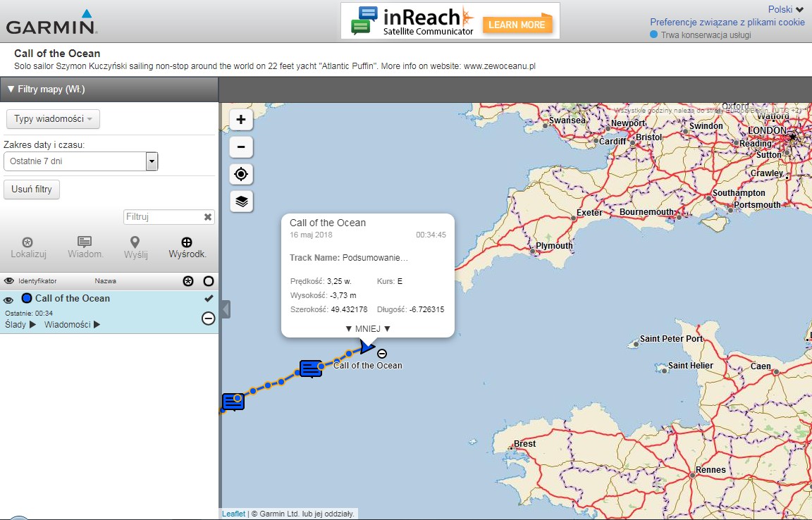Click the Usuń filtry button
Image resolution: width=812 pixels, height=520 pixels.
coord(32,190)
